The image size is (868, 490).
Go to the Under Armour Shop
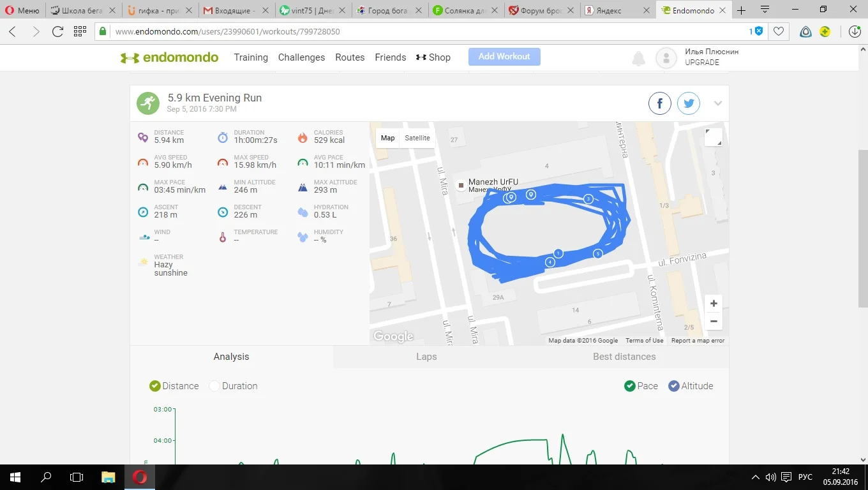(x=433, y=57)
